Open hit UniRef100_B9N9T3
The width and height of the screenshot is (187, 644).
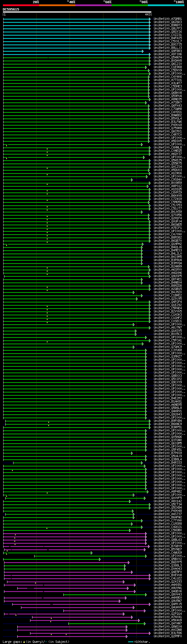point(168,25)
